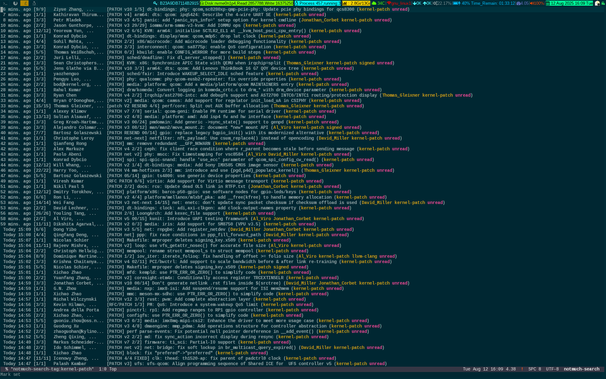The image size is (606, 379).
Task: Click the CPU 22.17% usage indicator
Action: pyautogui.click(x=442, y=3)
